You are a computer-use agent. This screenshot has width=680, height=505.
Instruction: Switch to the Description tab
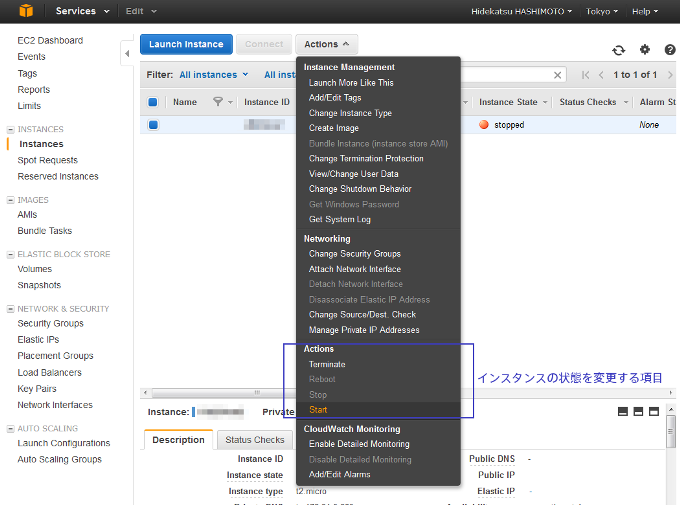[178, 440]
